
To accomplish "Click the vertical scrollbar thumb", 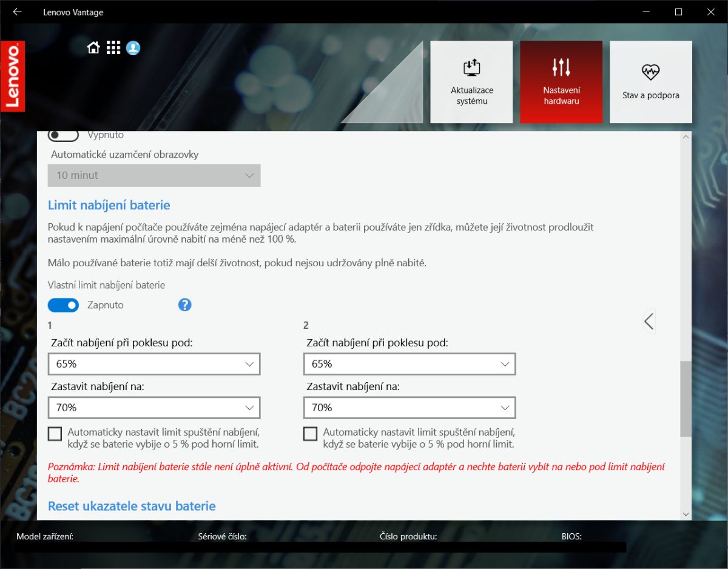I will point(686,399).
